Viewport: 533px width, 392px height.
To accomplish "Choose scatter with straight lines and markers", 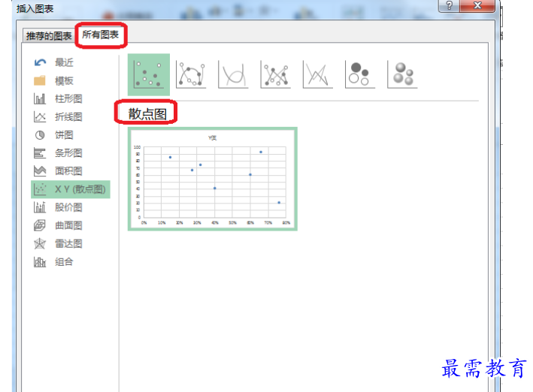I will (x=276, y=74).
